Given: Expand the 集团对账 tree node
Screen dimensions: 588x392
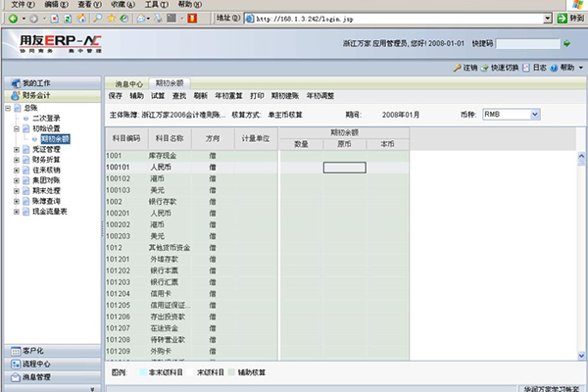Looking at the screenshot, I should pyautogui.click(x=17, y=180).
